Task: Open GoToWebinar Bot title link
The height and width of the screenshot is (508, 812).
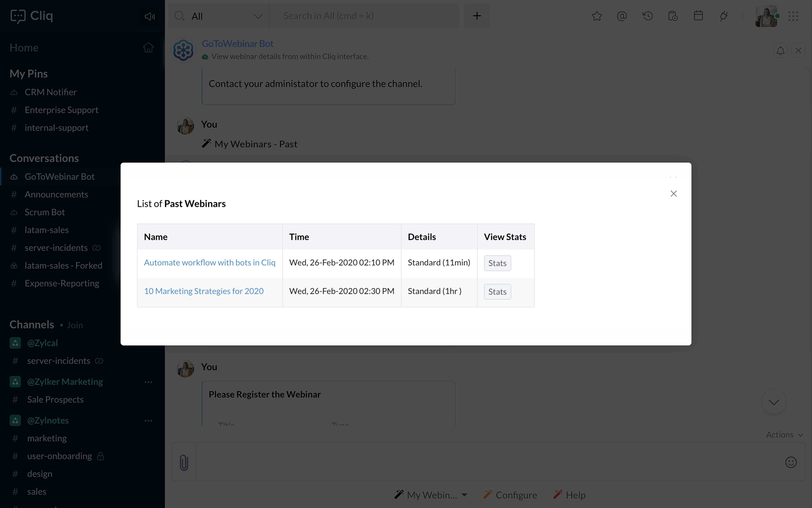Action: pos(237,44)
